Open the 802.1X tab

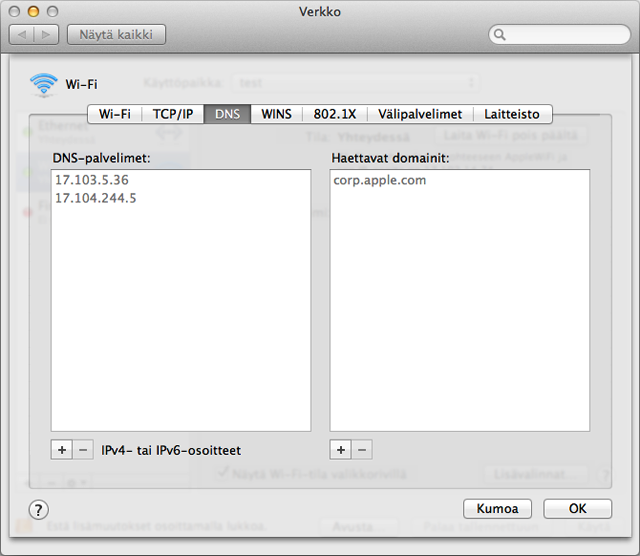tap(335, 114)
